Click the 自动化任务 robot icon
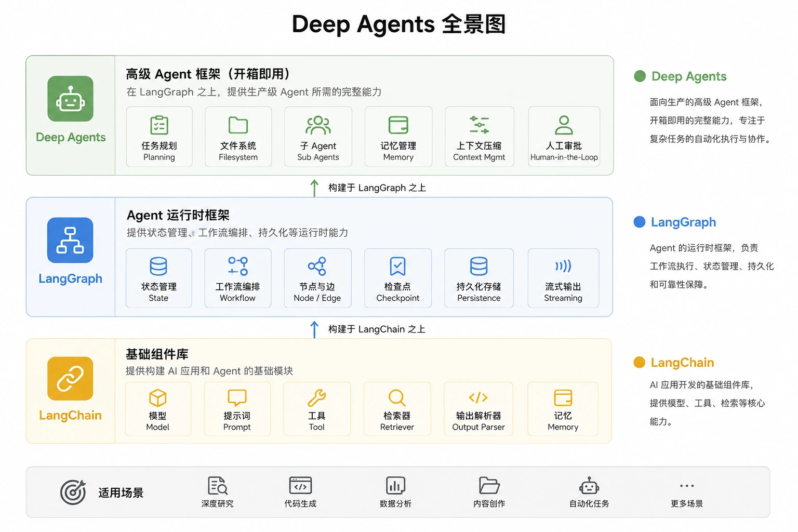This screenshot has width=798, height=532. pyautogui.click(x=589, y=486)
